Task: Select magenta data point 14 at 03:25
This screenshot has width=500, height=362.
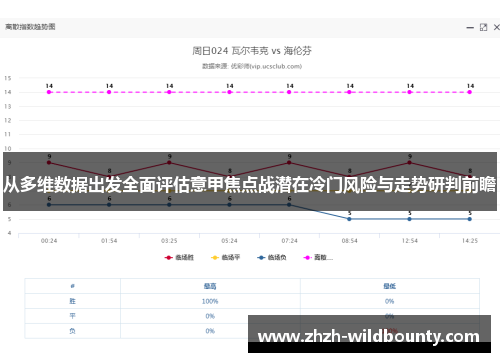Action: (x=169, y=92)
